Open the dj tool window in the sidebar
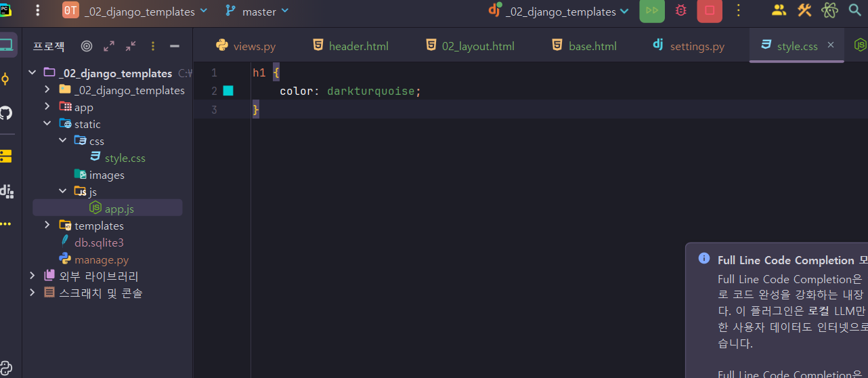This screenshot has height=378, width=868. click(6, 190)
